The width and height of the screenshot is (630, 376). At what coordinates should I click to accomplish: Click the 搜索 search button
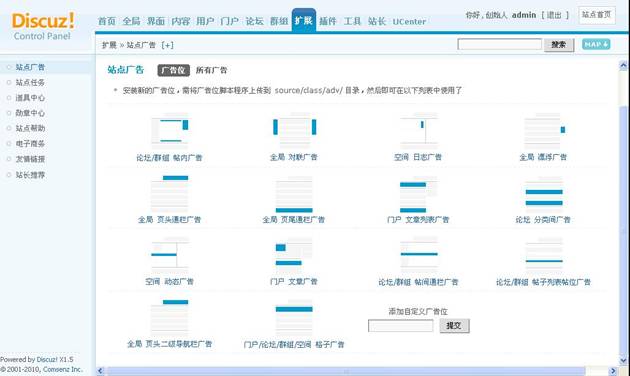coord(559,45)
